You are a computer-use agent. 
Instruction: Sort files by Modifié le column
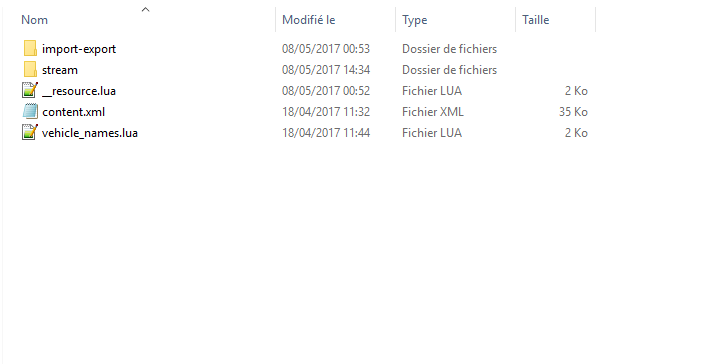pyautogui.click(x=336, y=20)
